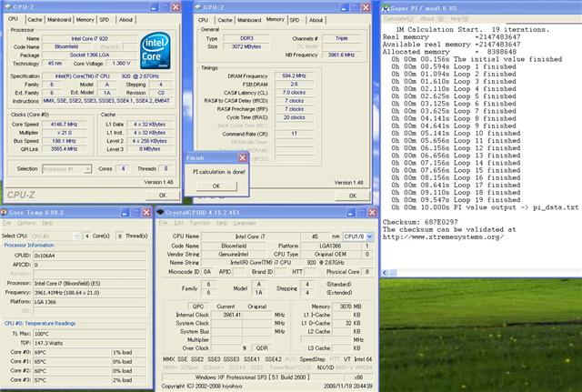Click the TDP 147.3 Watts value

90,343
